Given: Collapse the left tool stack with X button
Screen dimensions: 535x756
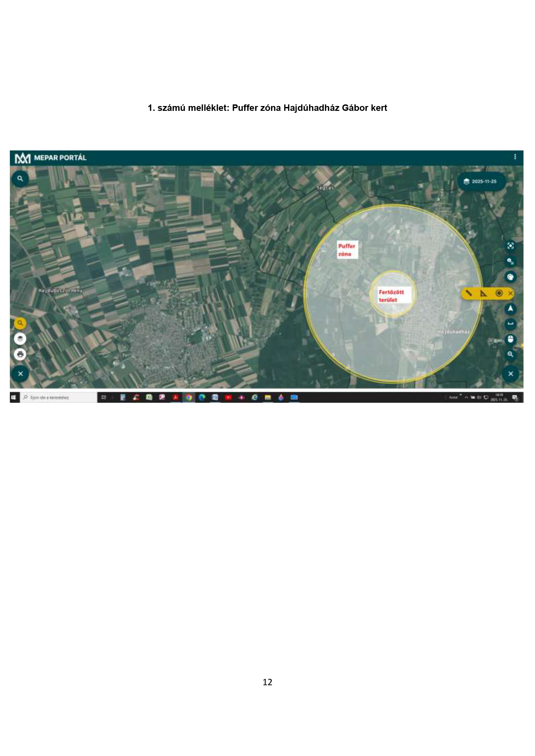Looking at the screenshot, I should tap(20, 374).
